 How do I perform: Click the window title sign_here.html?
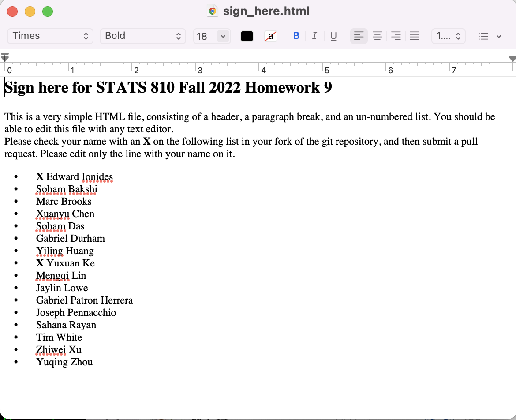click(266, 11)
